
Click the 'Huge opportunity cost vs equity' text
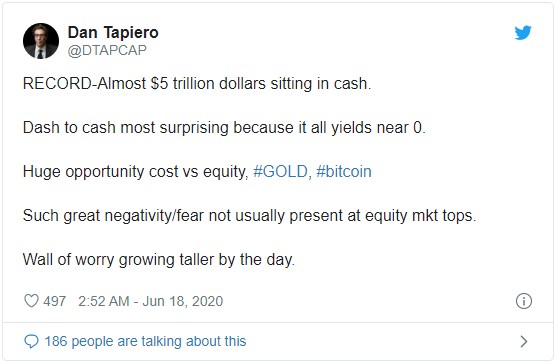135,172
